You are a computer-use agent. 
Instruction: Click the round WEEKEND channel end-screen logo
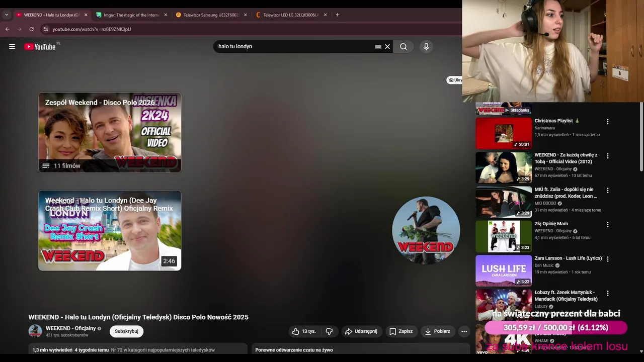[426, 230]
